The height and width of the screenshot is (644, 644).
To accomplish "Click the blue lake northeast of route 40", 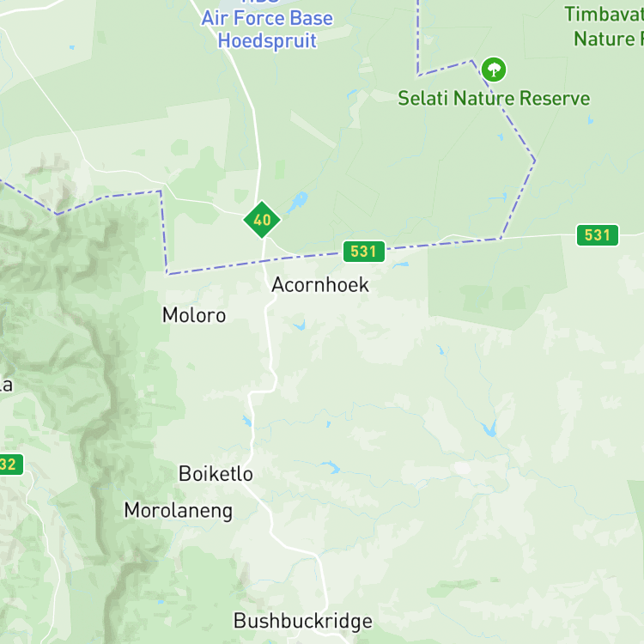I will 298,202.
